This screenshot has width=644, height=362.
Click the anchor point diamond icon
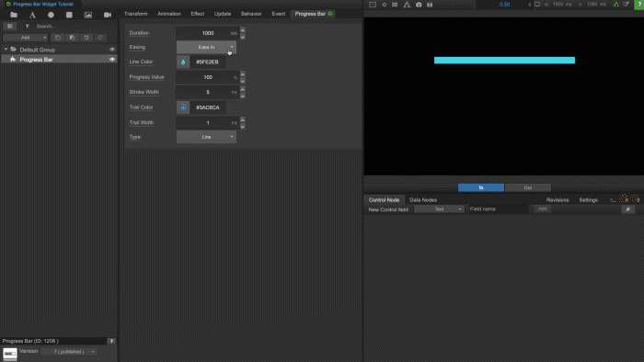(x=384, y=5)
